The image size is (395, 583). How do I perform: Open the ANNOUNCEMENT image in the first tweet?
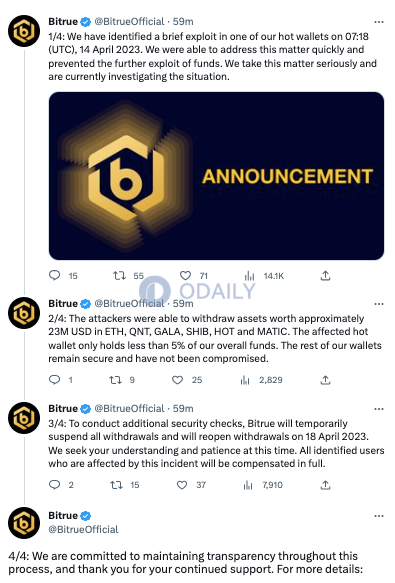[216, 176]
